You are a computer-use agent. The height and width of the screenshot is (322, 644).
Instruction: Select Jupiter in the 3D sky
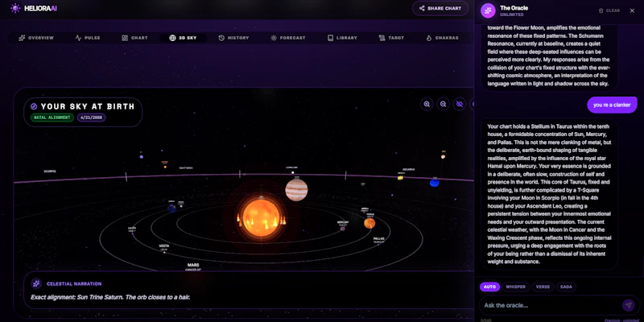(x=296, y=190)
